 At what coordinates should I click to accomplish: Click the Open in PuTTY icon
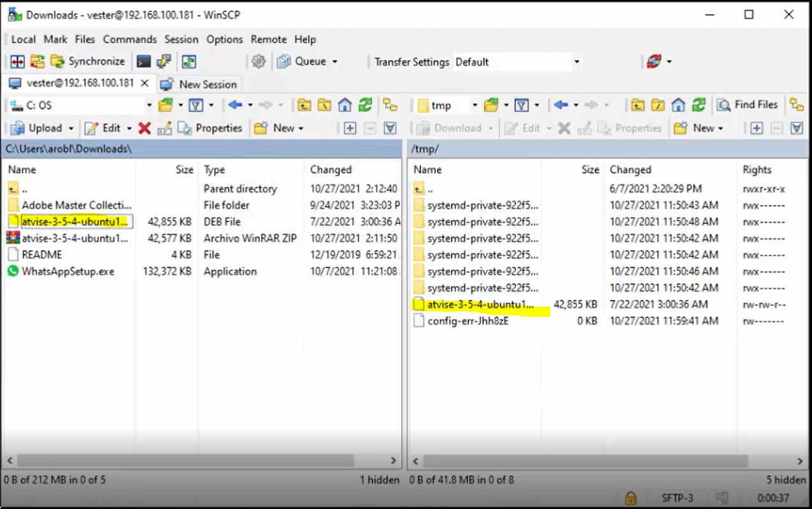click(x=164, y=62)
